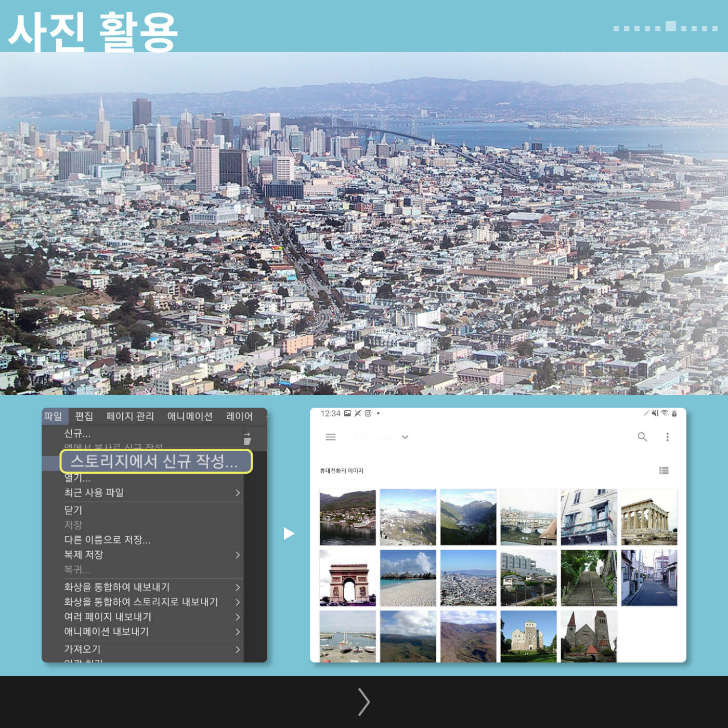Screen dimensions: 728x728
Task: Select the stone staircase photo thumbnail
Action: 589,578
